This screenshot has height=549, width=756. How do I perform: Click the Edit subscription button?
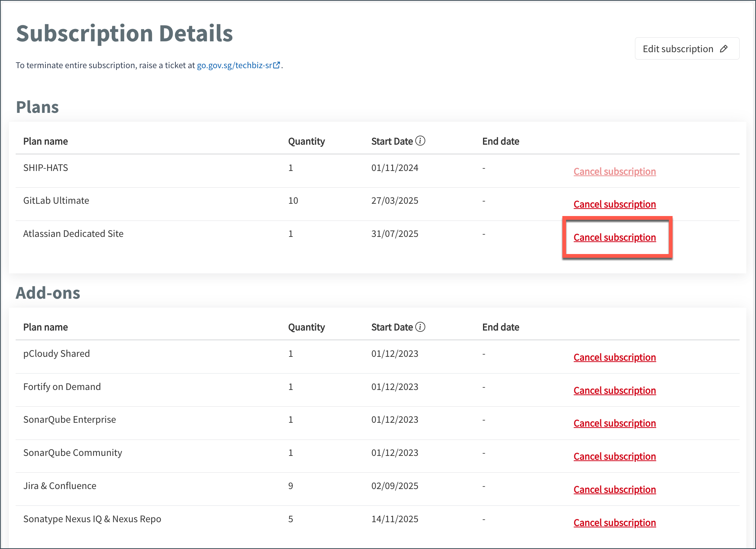(x=687, y=48)
